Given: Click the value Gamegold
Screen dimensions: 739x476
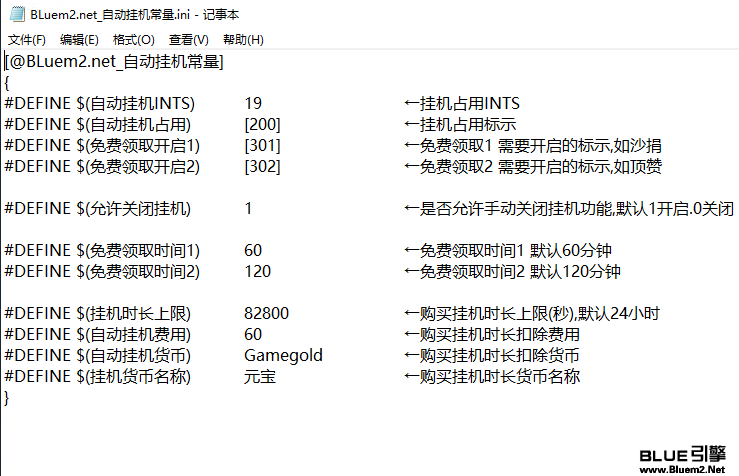Looking at the screenshot, I should pyautogui.click(x=283, y=355).
